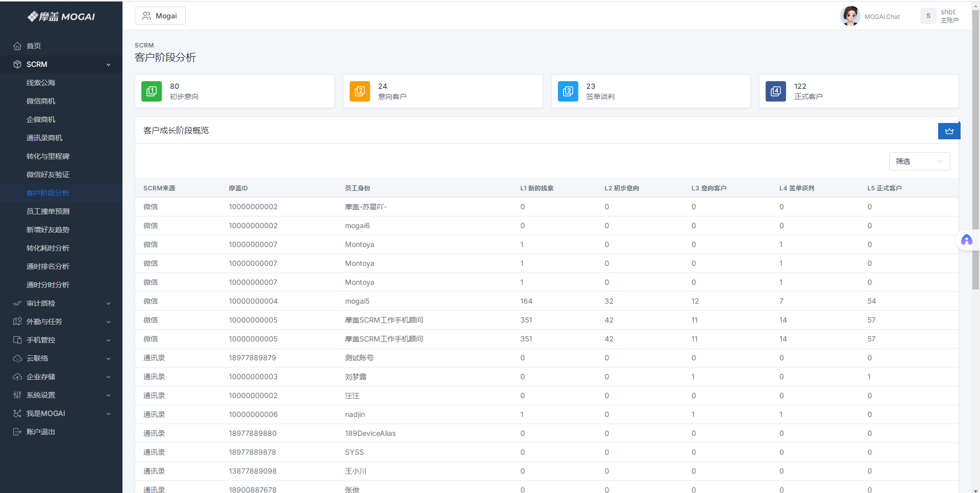
Task: Click the 摩盖 MOGAI logo
Action: point(61,17)
